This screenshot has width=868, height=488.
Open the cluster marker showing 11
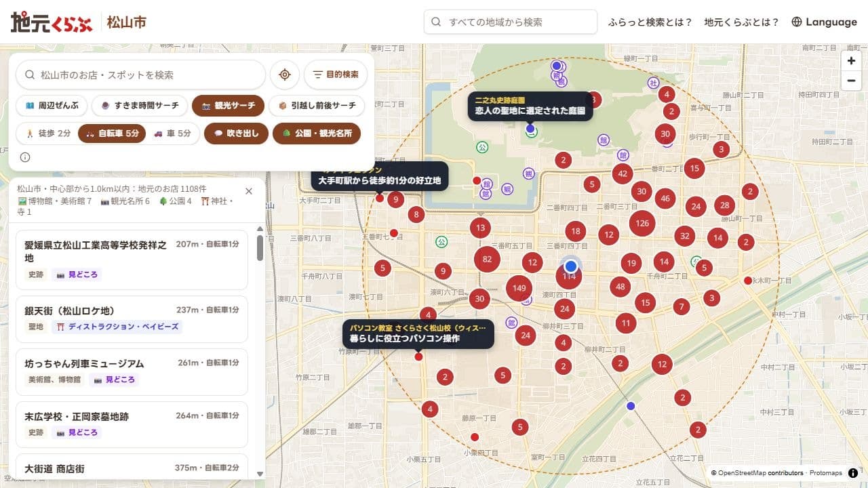[626, 323]
